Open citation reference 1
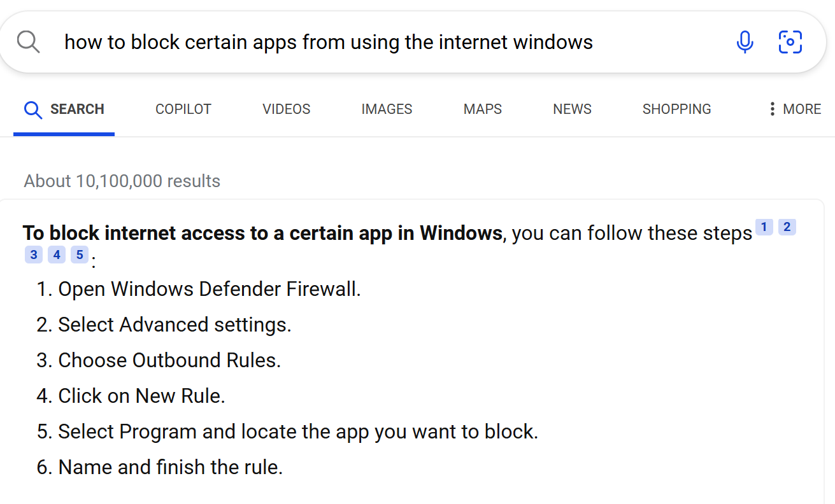 [x=764, y=227]
